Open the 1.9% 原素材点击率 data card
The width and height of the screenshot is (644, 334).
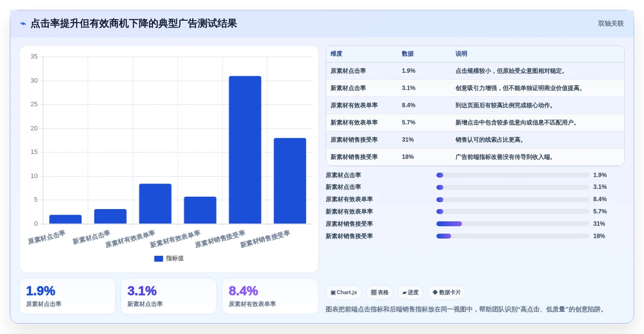click(67, 296)
